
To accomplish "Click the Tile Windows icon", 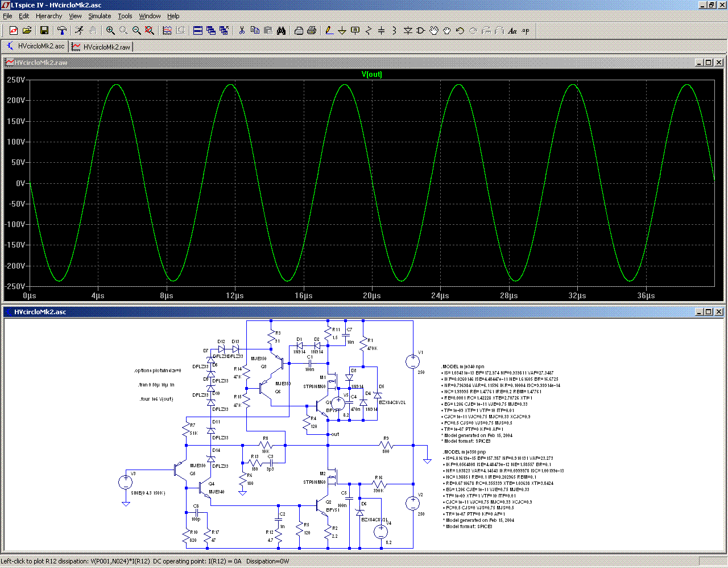I will coord(198,31).
